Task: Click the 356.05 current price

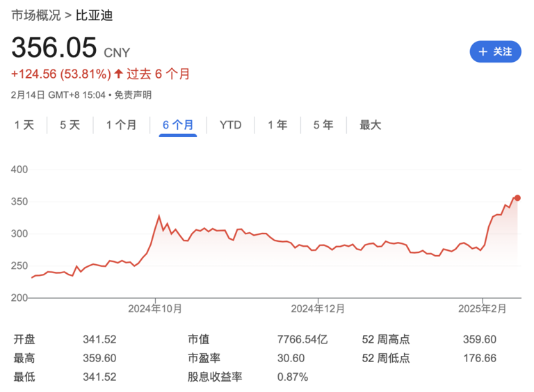Action: (54, 48)
